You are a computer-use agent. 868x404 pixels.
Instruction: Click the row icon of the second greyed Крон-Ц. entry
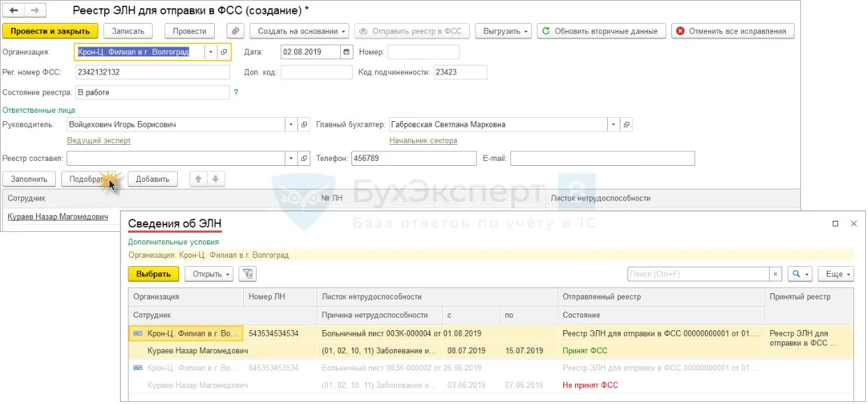click(x=138, y=368)
